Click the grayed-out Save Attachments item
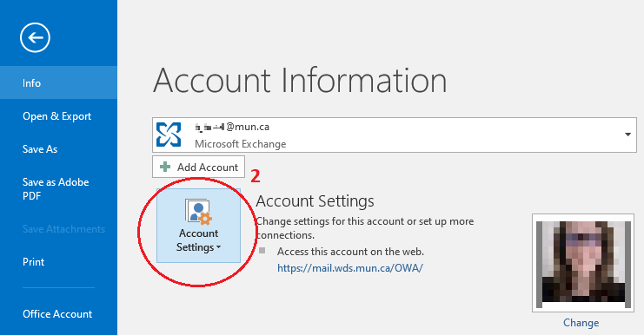This screenshot has height=335, width=644. click(63, 229)
